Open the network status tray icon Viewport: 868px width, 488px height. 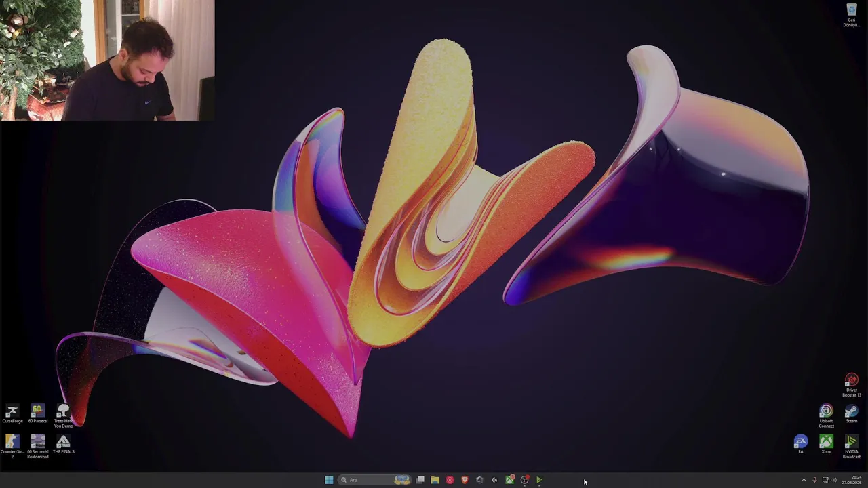coord(825,480)
